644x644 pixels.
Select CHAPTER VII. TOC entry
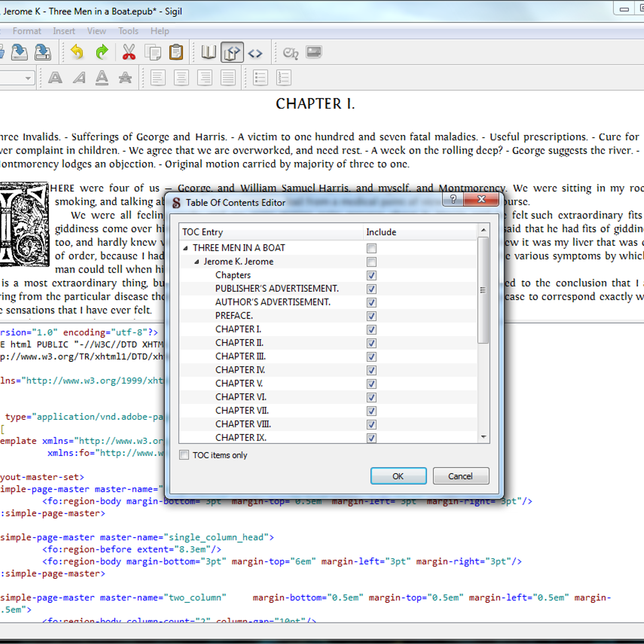click(x=242, y=411)
